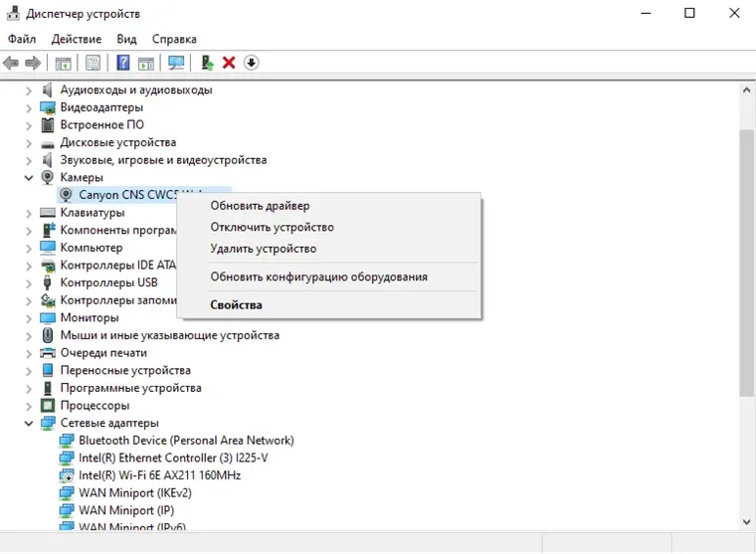
Task: Show or hide the console tree
Action: pos(63,63)
